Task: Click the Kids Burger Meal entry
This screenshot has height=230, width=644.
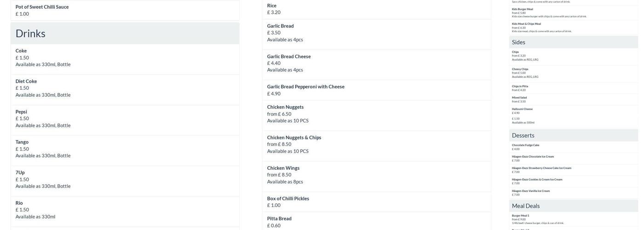Action: click(x=523, y=9)
